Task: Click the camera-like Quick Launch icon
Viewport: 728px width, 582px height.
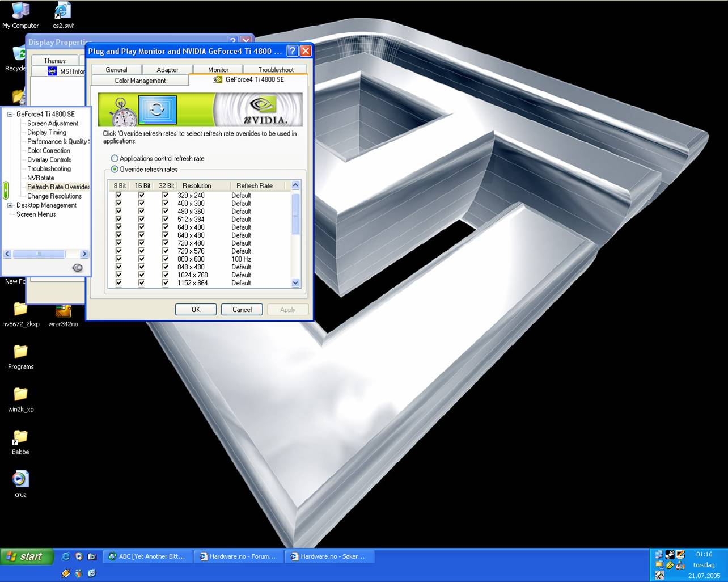Action: tap(92, 556)
